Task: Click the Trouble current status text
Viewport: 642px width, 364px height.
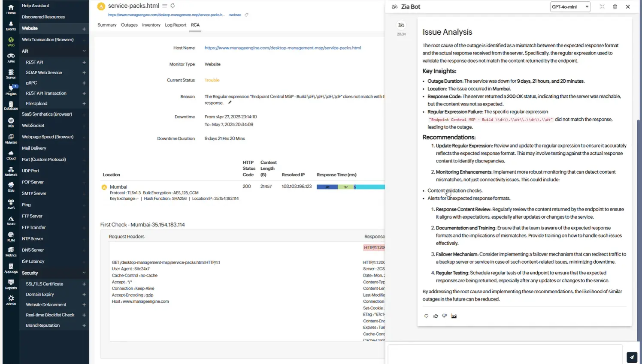Action: [212, 80]
